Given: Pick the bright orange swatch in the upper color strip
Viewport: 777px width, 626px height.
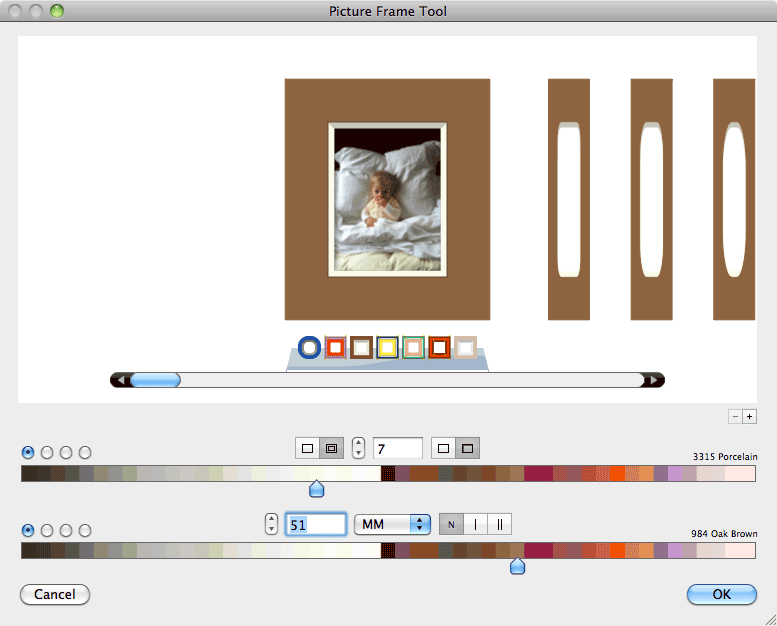Looking at the screenshot, I should click(617, 474).
